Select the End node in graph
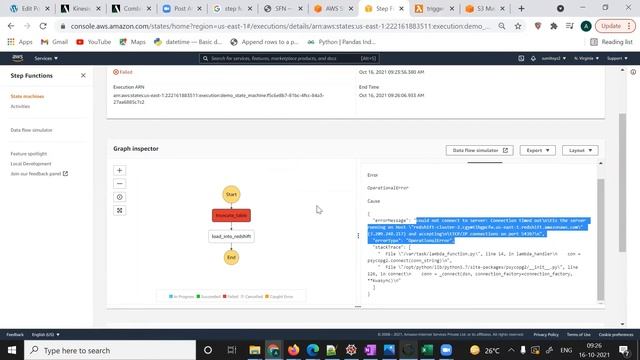The image size is (640, 360). (231, 257)
